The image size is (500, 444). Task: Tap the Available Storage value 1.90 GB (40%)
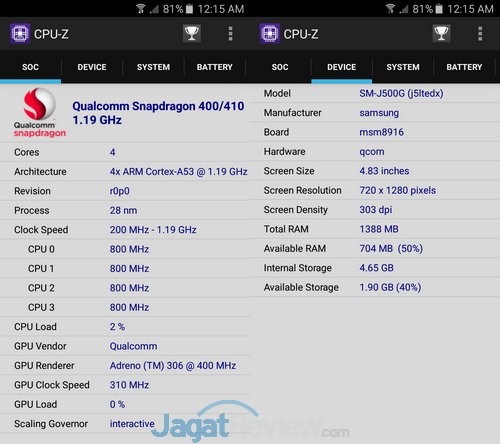(390, 287)
